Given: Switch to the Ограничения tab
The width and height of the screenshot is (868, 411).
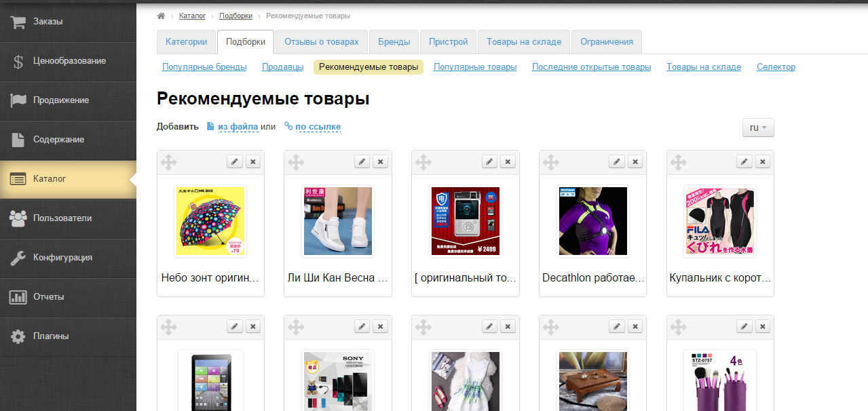Looking at the screenshot, I should click(607, 42).
